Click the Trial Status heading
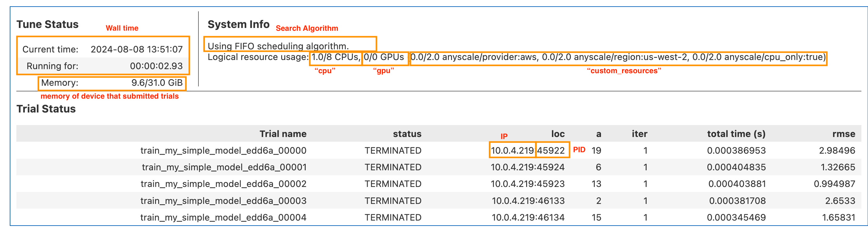Image resolution: width=868 pixels, height=230 pixels. coord(46,109)
